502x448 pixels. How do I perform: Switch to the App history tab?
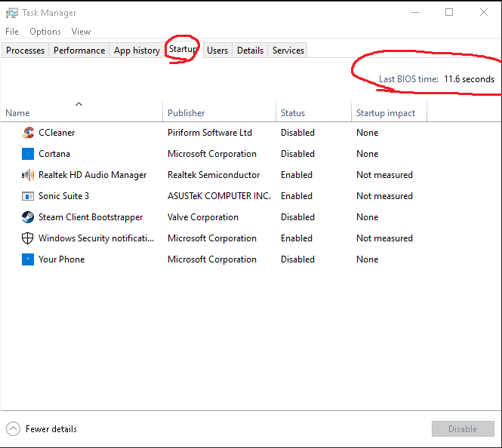[x=137, y=51]
